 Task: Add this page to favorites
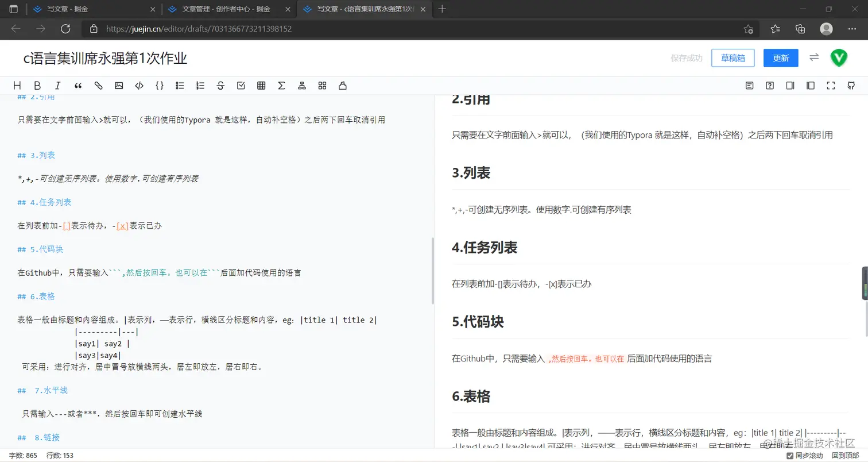pos(749,29)
